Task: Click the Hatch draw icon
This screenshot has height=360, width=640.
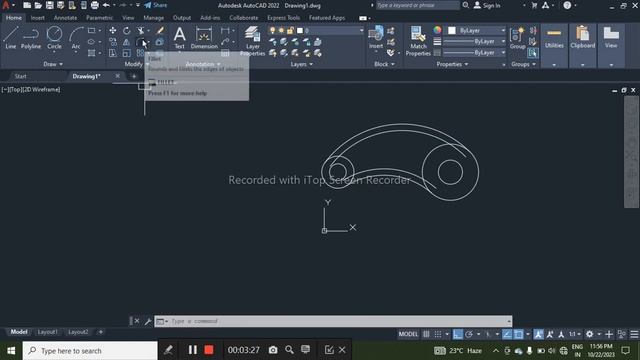Action: pyautogui.click(x=91, y=53)
